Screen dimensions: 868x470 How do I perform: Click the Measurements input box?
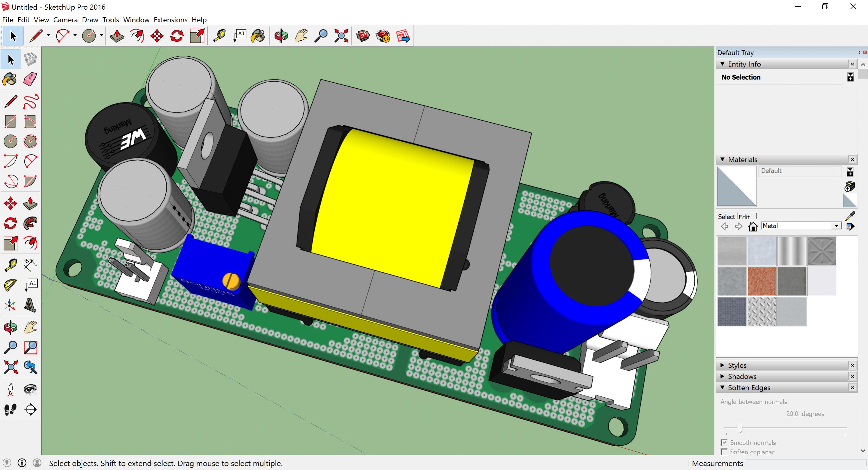coord(806,463)
